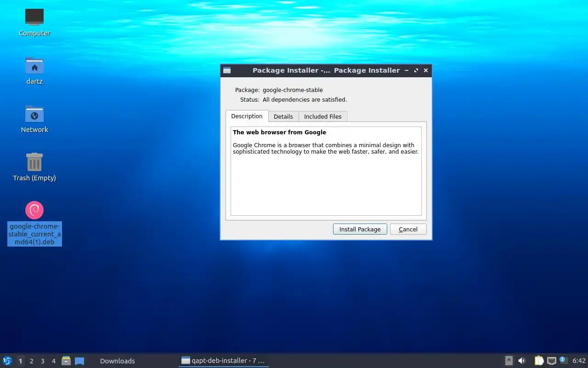Maximize the Package Installer window
This screenshot has height=368, width=588.
tap(416, 70)
